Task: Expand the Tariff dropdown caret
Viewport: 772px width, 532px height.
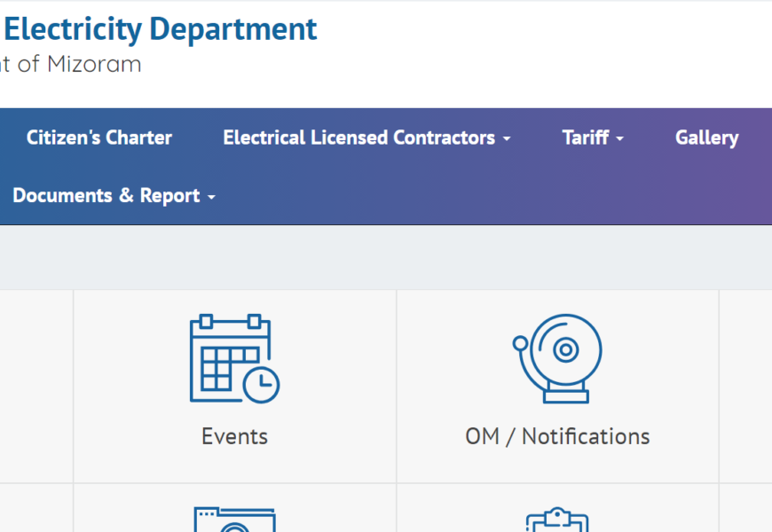Action: (619, 139)
